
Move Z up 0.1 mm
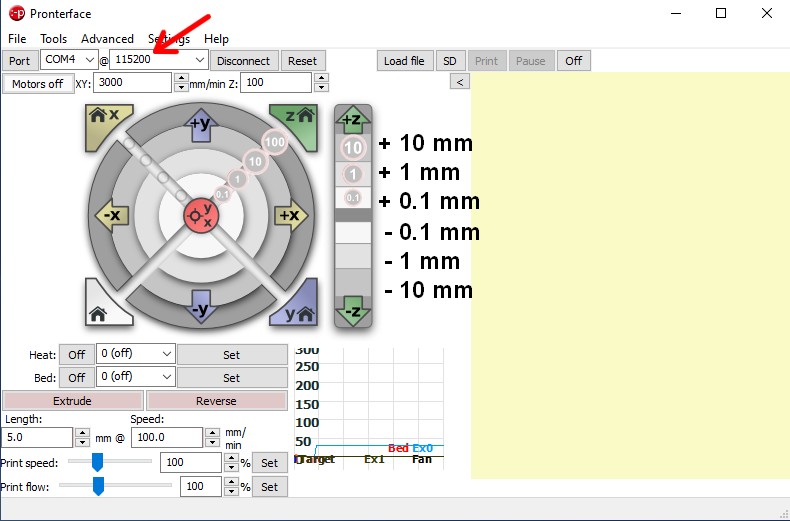point(353,198)
